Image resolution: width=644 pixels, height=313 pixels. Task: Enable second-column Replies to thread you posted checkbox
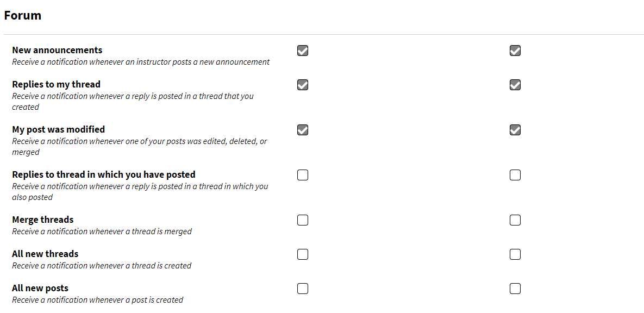pyautogui.click(x=515, y=175)
